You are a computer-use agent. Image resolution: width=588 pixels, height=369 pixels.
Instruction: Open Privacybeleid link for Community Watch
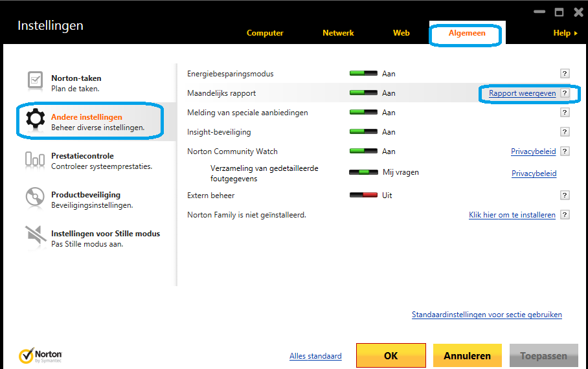[533, 151]
